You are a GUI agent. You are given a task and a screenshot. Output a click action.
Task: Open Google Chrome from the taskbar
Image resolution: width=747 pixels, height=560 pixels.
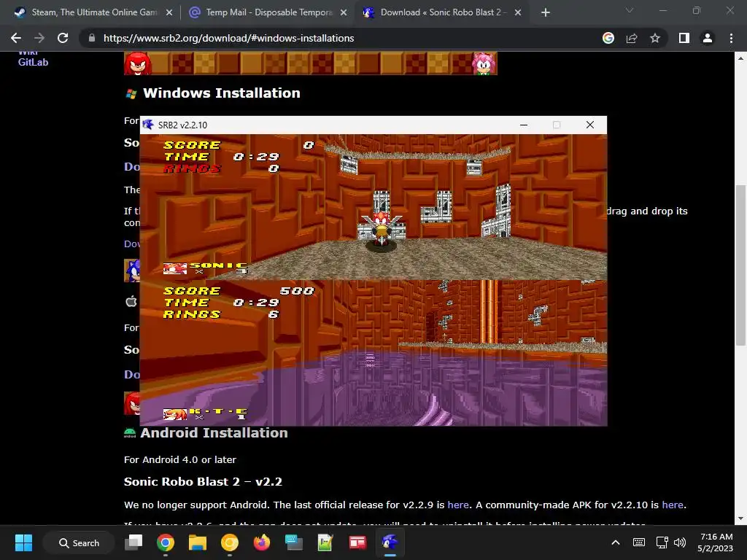pos(166,542)
